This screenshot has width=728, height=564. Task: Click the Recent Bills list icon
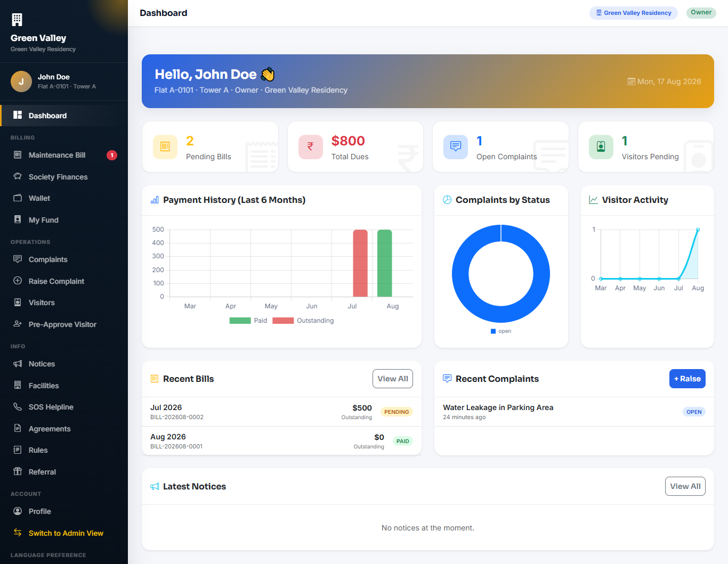click(155, 379)
